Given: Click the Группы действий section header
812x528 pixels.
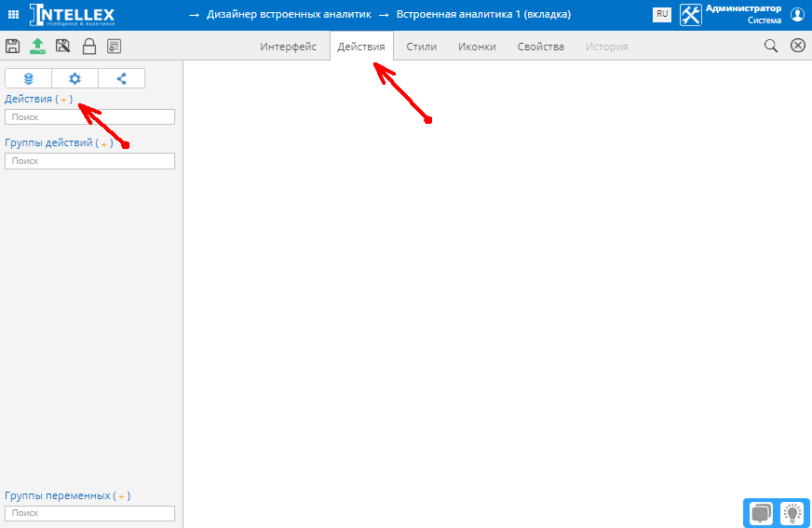Looking at the screenshot, I should point(48,142).
